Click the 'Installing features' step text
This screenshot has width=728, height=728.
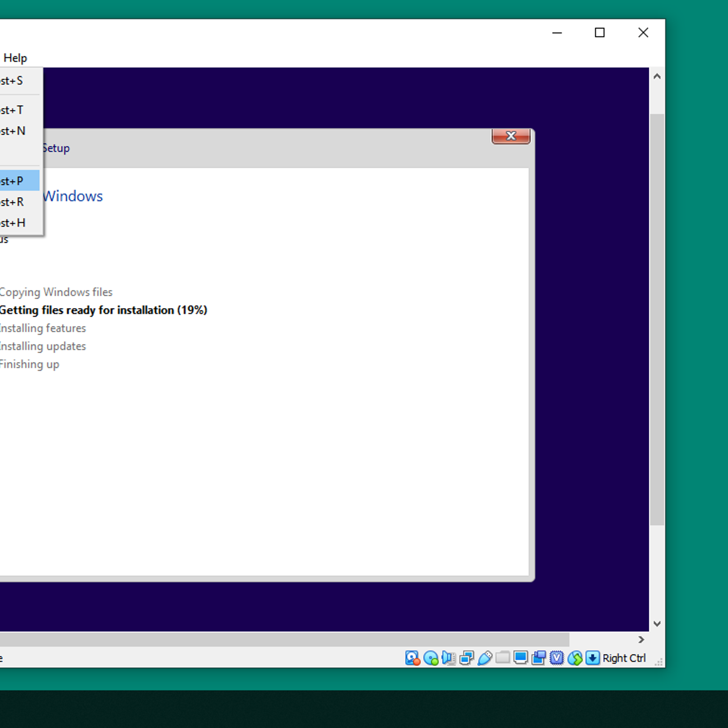pyautogui.click(x=43, y=328)
